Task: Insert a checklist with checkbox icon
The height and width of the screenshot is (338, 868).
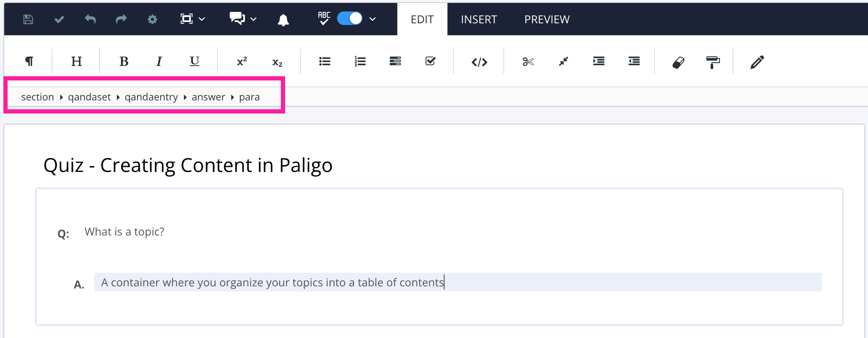Action: tap(430, 61)
